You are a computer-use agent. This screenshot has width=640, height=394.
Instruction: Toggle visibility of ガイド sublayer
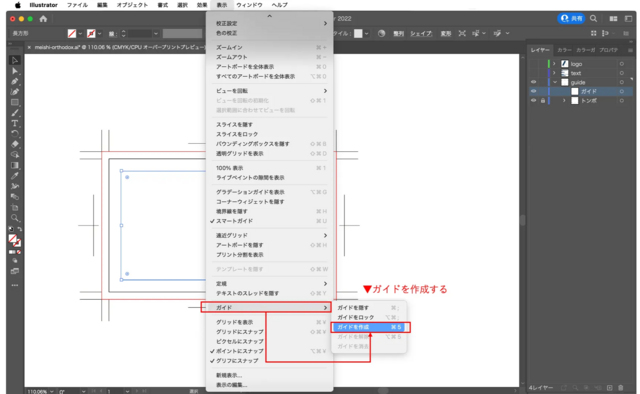coord(533,91)
